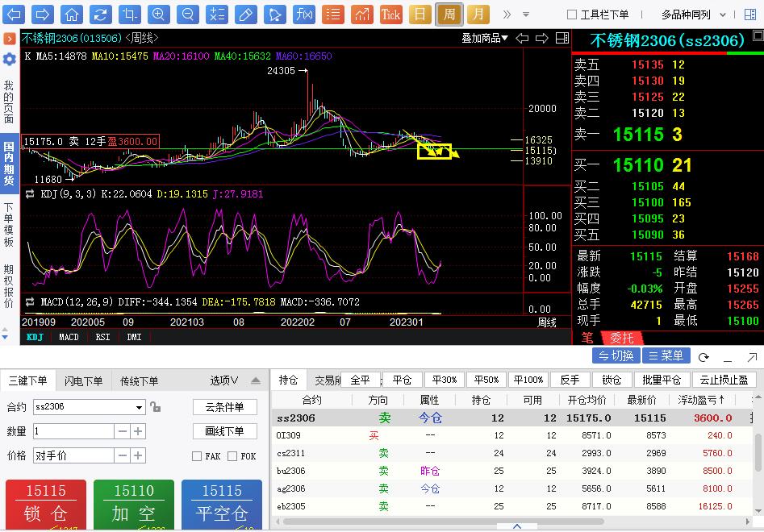The image size is (764, 532).
Task: Click the 云止损止盈 button
Action: tap(724, 380)
